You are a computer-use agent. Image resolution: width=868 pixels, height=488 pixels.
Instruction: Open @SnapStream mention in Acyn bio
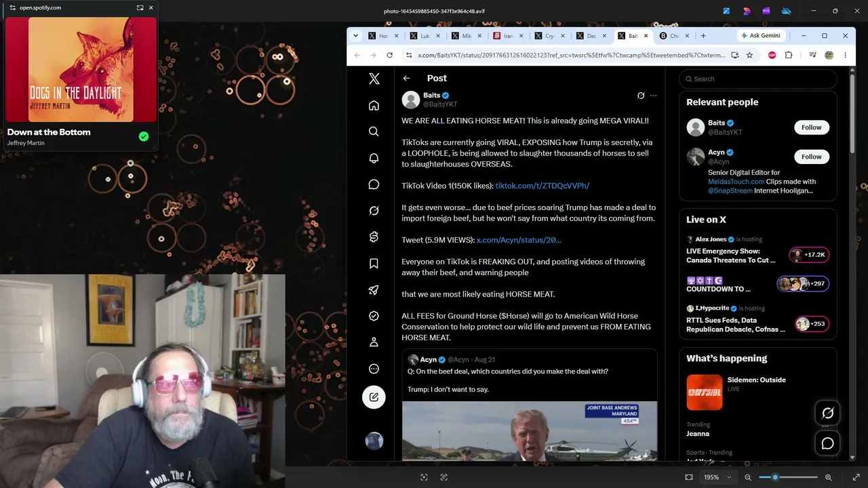[730, 190]
